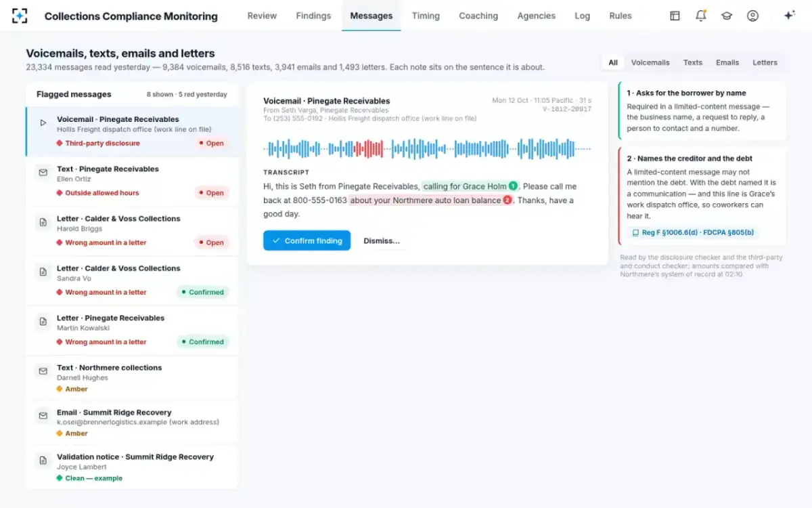The height and width of the screenshot is (508, 812).
Task: Open the user account icon
Action: point(752,16)
